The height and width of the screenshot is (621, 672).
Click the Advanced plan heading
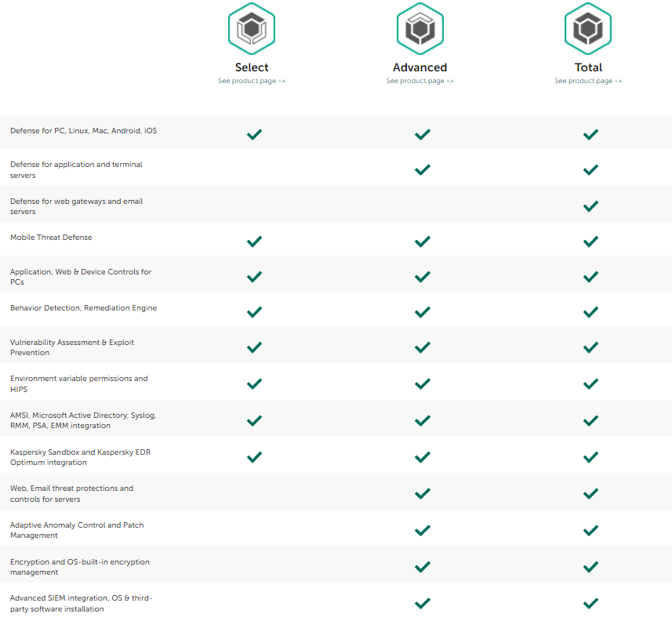point(420,67)
